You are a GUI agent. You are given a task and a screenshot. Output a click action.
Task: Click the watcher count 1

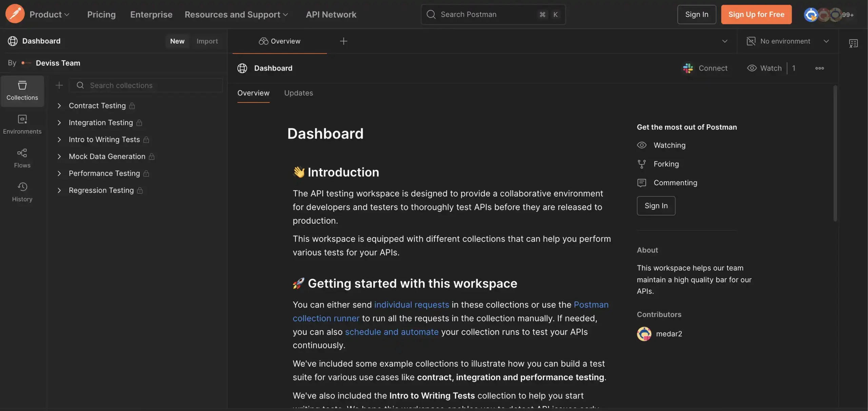click(x=793, y=68)
